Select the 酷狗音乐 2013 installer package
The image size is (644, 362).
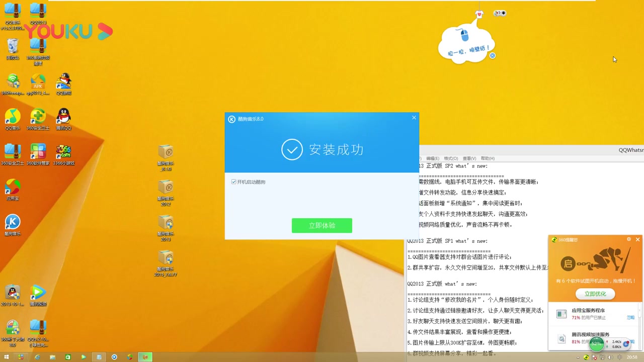[166, 228]
